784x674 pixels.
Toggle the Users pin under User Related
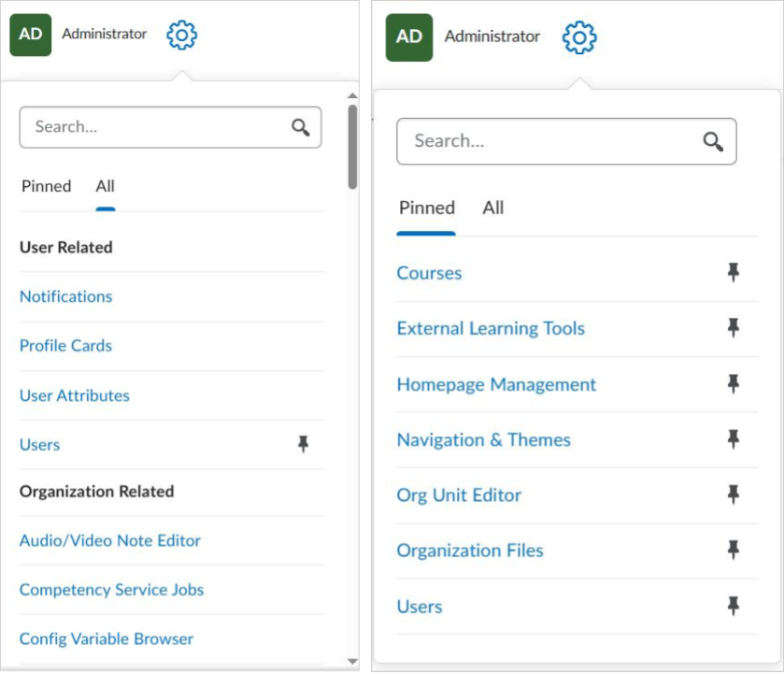tap(303, 445)
